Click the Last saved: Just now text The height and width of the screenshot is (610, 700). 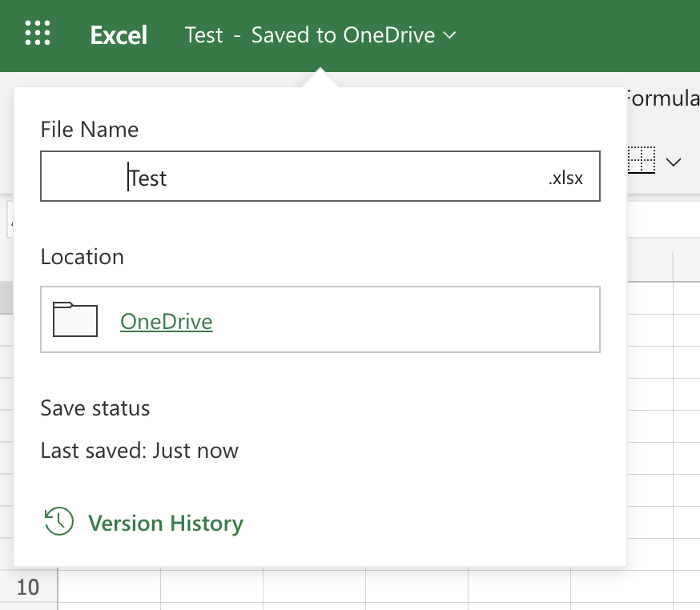pos(139,450)
